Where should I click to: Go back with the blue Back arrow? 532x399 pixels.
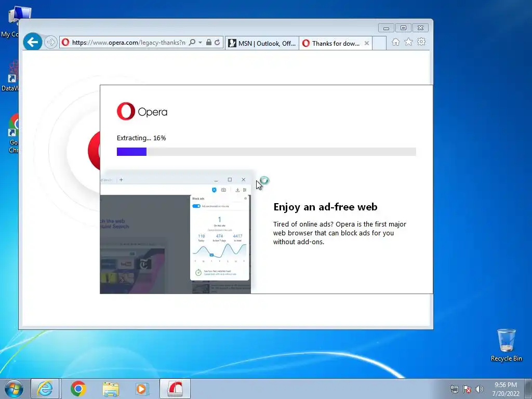tap(33, 42)
